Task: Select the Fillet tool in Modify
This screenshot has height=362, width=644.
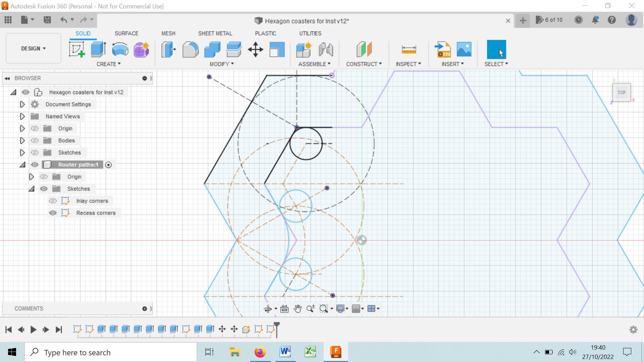Action: pos(191,49)
